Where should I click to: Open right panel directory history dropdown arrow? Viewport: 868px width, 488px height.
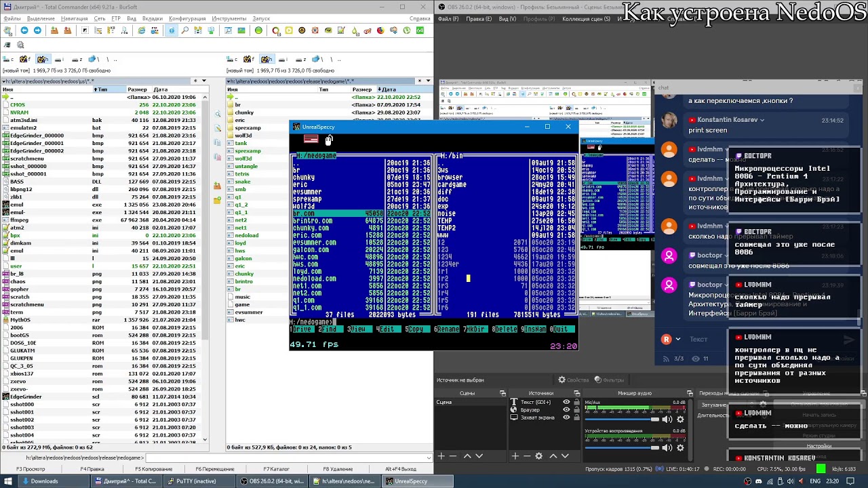[428, 81]
